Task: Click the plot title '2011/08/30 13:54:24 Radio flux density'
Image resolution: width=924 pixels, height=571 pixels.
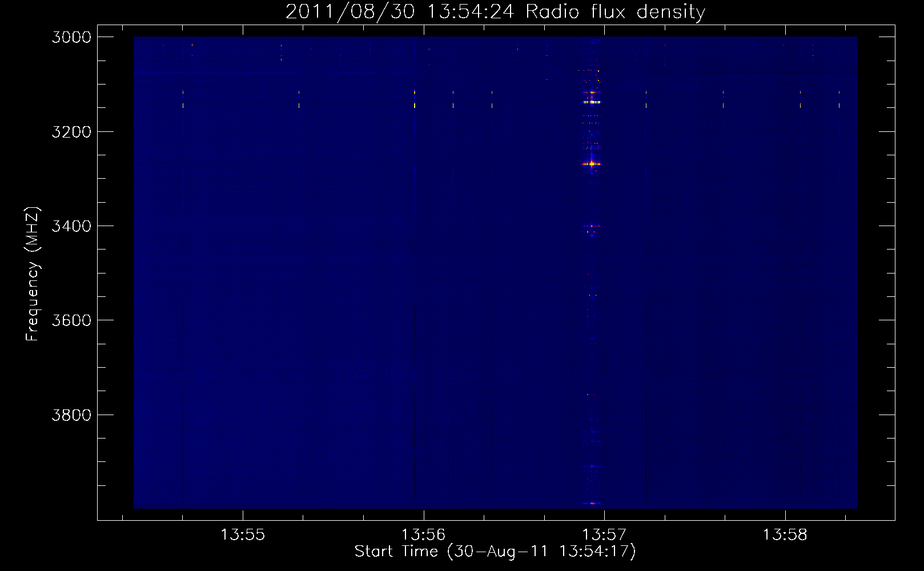Action: pyautogui.click(x=495, y=12)
